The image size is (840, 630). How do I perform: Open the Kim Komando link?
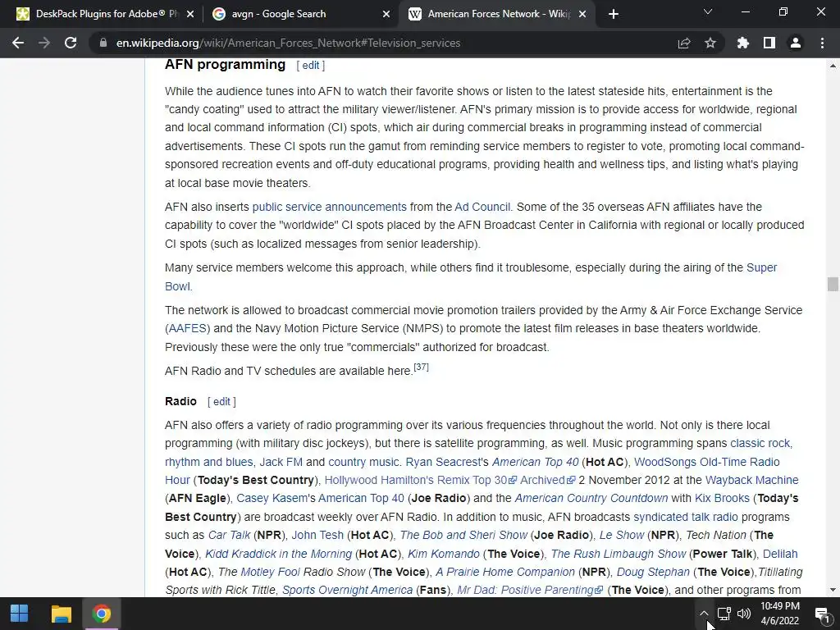[x=444, y=554]
